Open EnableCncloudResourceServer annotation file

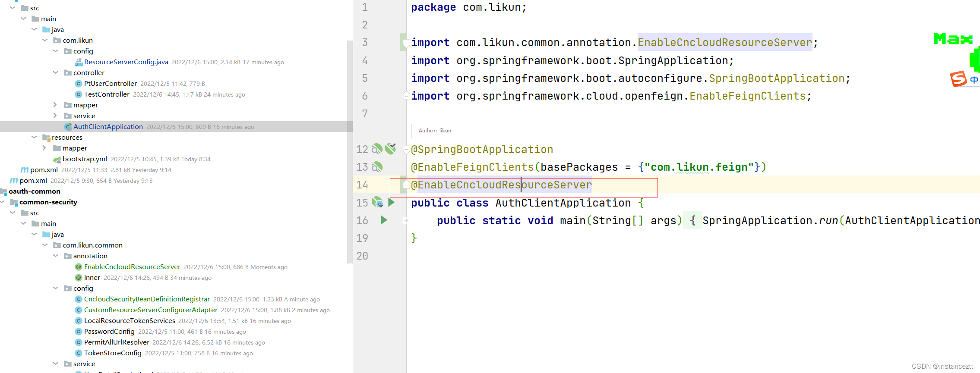coord(132,266)
